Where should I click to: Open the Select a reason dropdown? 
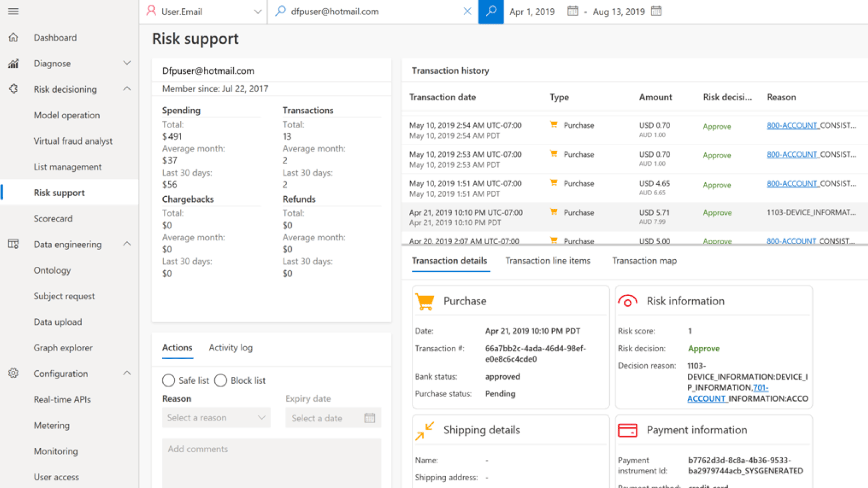pos(216,418)
